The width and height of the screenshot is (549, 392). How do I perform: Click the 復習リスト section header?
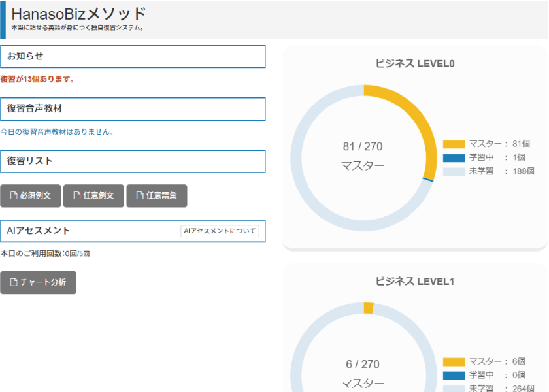(x=133, y=161)
